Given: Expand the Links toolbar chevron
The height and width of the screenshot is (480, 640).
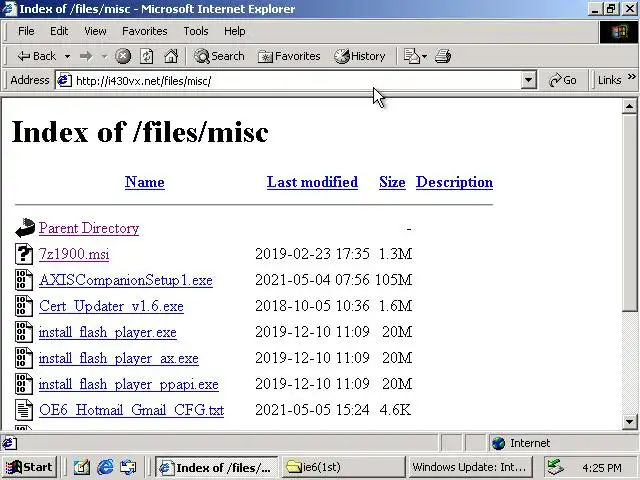Looking at the screenshot, I should click(631, 77).
